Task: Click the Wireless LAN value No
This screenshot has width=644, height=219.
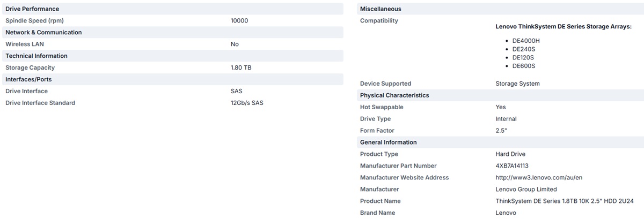Action: coord(235,44)
